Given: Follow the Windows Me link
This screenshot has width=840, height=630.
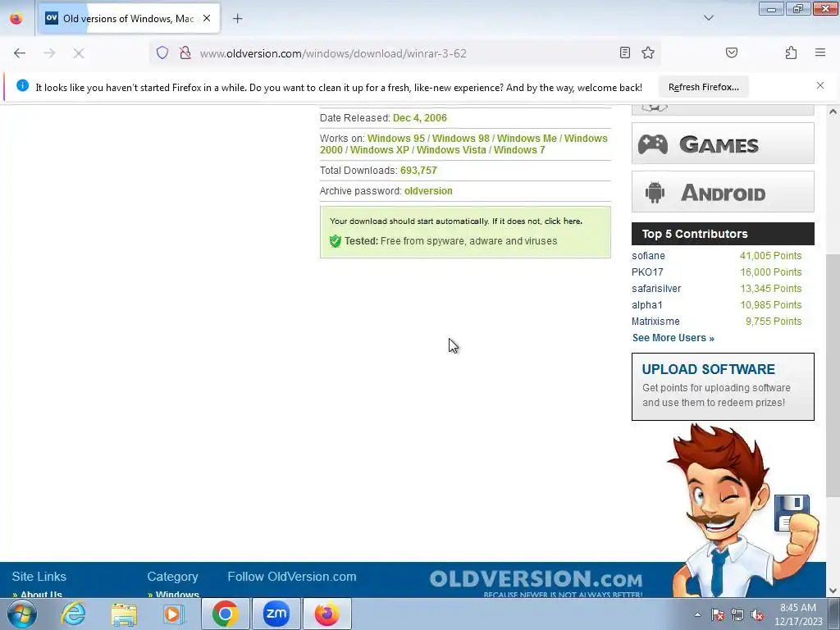Looking at the screenshot, I should click(x=527, y=138).
